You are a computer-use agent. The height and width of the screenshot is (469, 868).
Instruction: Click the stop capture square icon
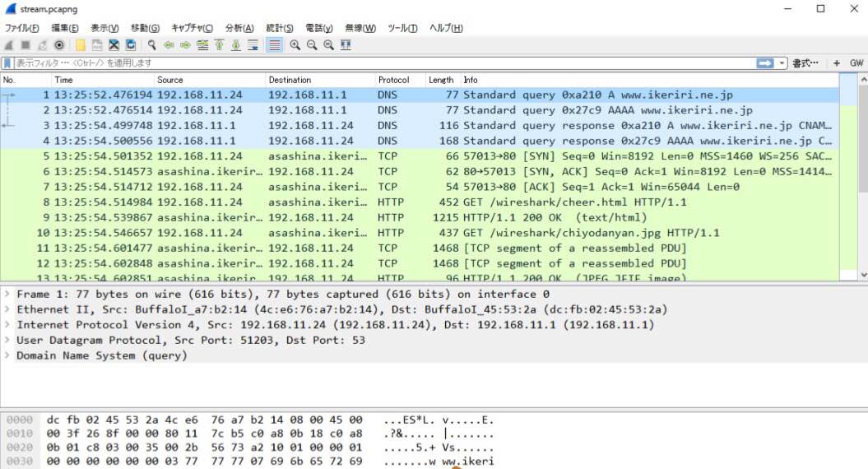26,45
